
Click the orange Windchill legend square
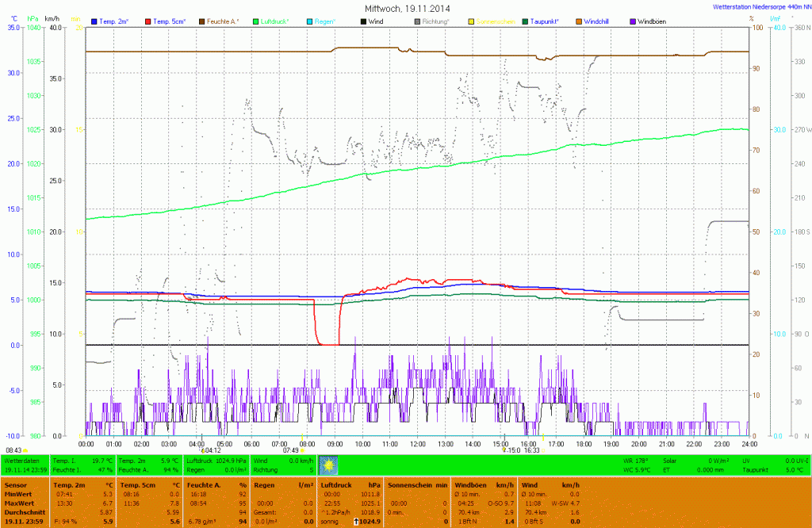(579, 21)
